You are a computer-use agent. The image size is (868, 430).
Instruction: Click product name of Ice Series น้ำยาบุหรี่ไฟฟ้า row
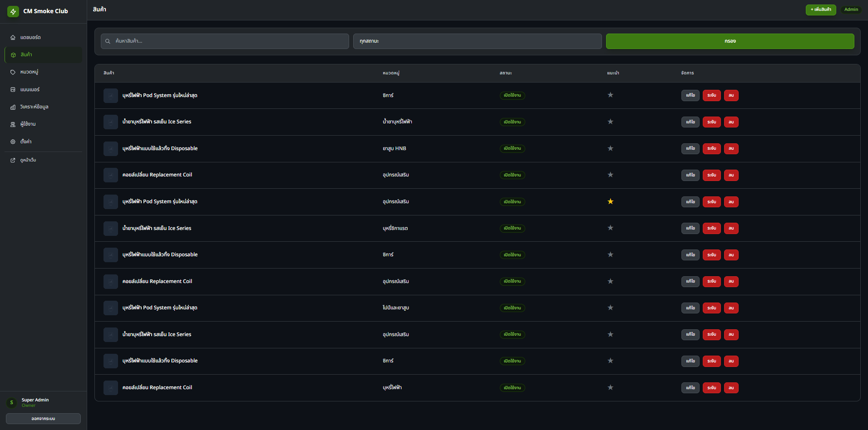click(157, 122)
